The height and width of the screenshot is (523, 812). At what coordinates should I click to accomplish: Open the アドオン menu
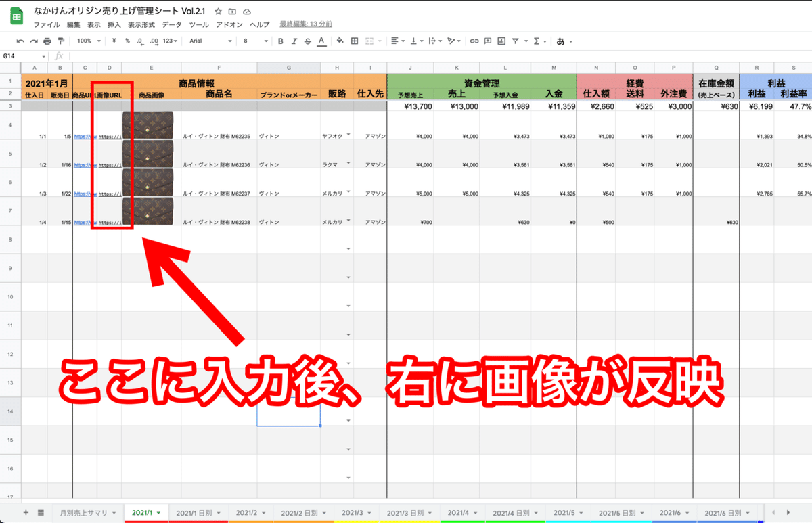229,24
